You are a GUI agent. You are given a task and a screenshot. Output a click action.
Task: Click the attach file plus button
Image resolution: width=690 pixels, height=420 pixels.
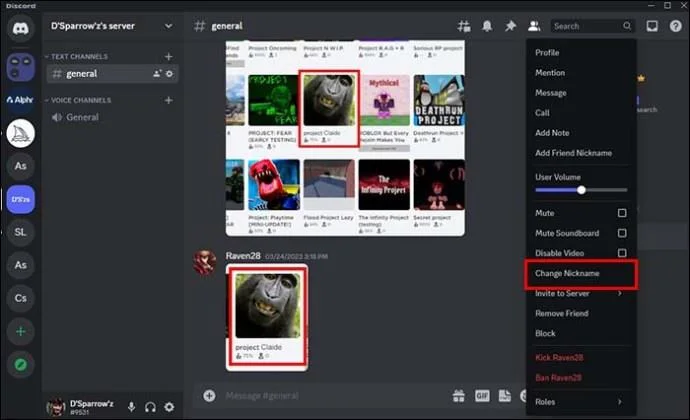[x=209, y=395]
